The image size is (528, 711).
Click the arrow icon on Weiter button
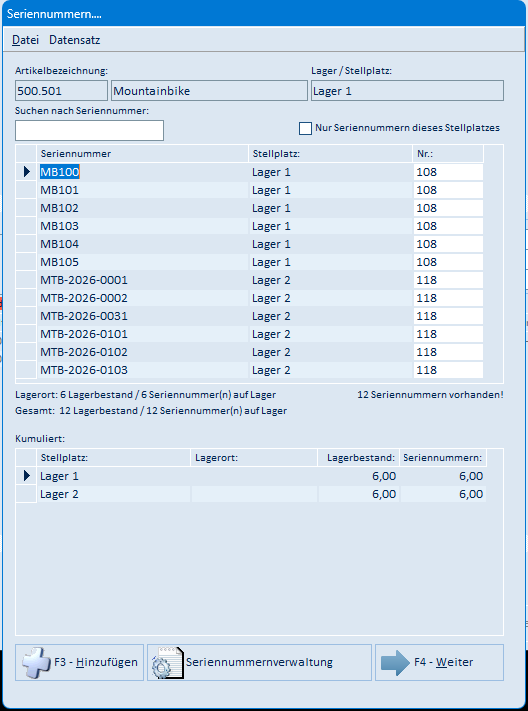[395, 662]
